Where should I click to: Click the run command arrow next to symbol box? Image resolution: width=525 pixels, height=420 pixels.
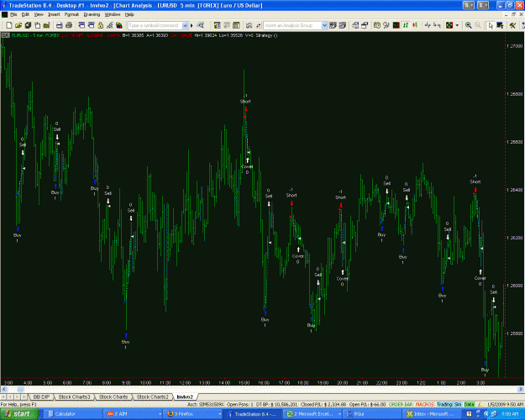(x=192, y=25)
